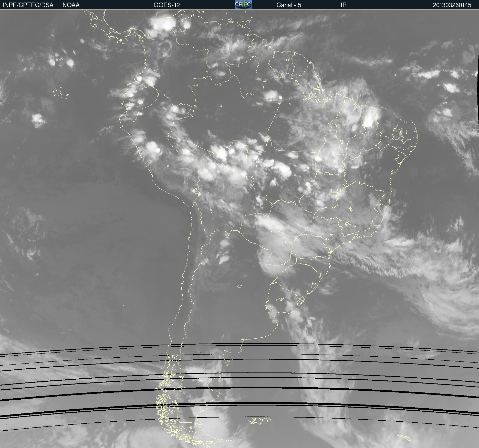Viewport: 479px width, 448px height.
Task: Select the GOES-12 satellite label
Action: [167, 5]
